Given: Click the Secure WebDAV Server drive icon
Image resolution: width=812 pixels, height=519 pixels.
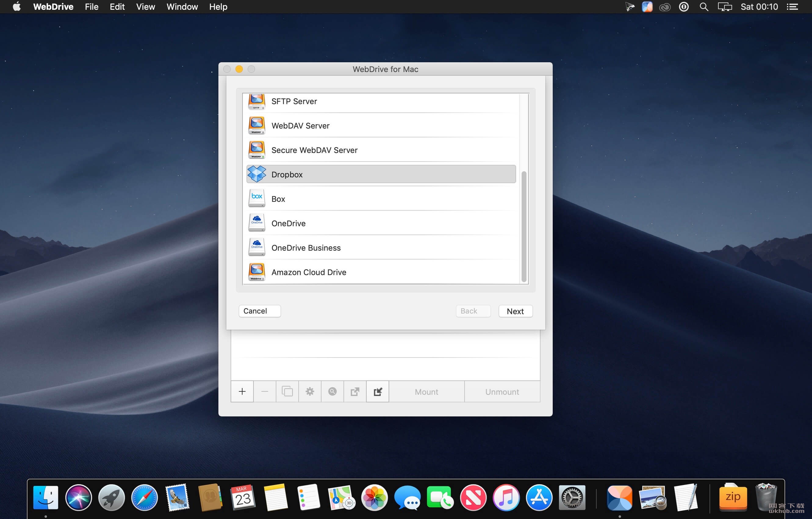Looking at the screenshot, I should click(x=257, y=150).
